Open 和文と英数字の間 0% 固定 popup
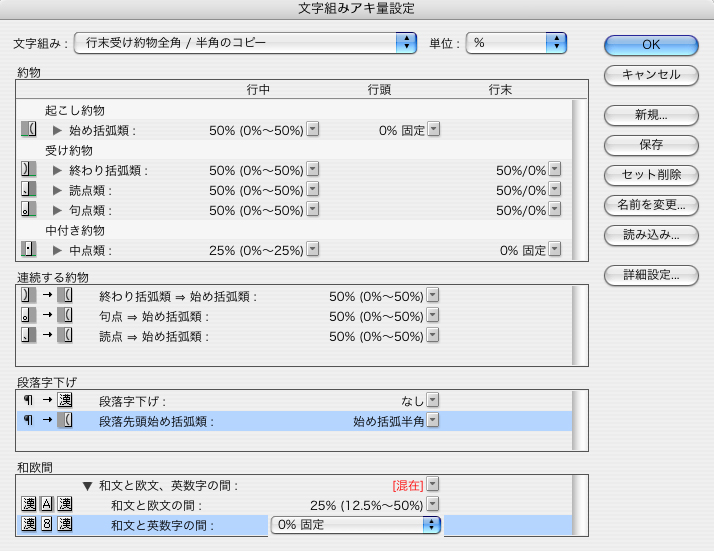Viewport: 714px width, 551px height. [356, 525]
